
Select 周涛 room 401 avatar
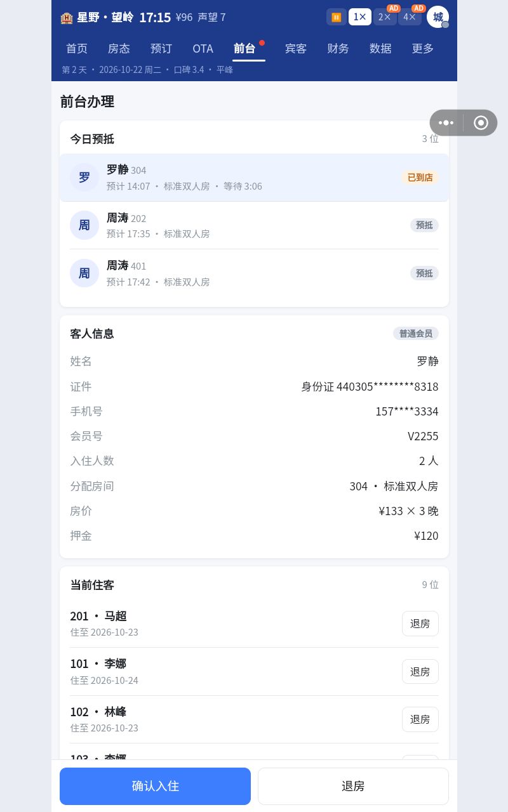tap(84, 273)
